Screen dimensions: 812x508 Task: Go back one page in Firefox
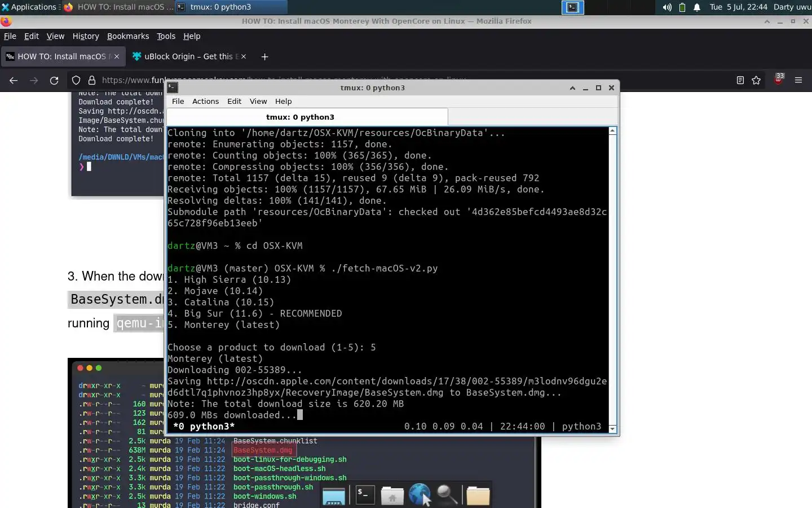click(14, 80)
